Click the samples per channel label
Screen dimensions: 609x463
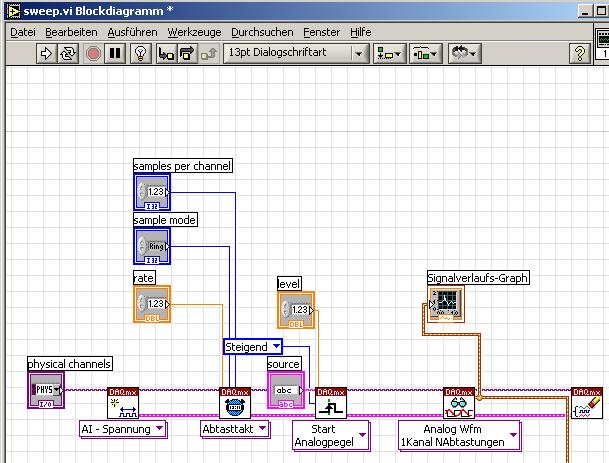pos(183,166)
